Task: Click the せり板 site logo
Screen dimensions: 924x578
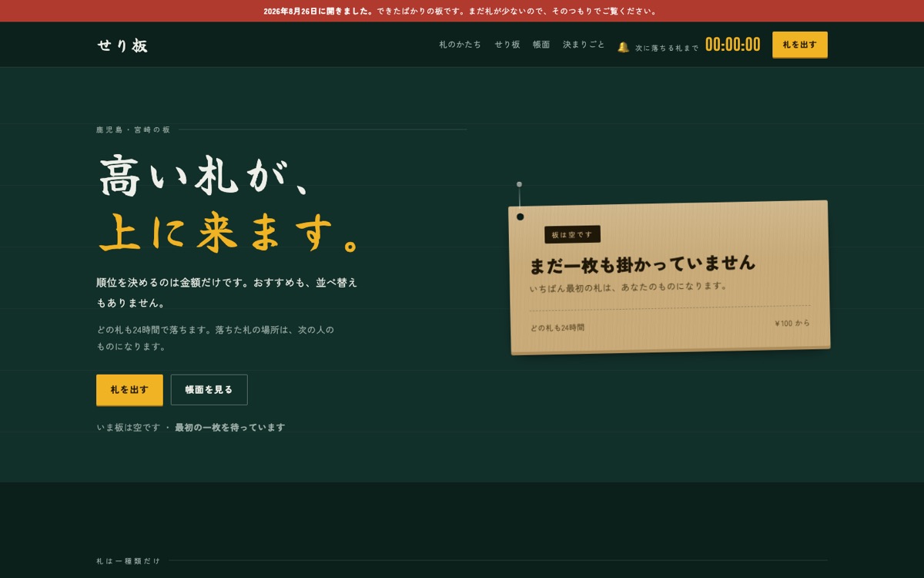Action: 122,45
